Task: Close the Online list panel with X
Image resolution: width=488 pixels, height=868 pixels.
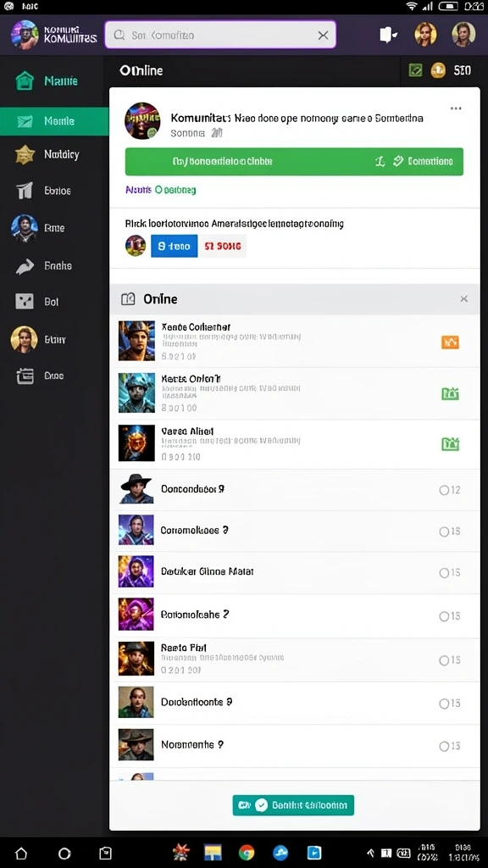Action: (x=463, y=299)
